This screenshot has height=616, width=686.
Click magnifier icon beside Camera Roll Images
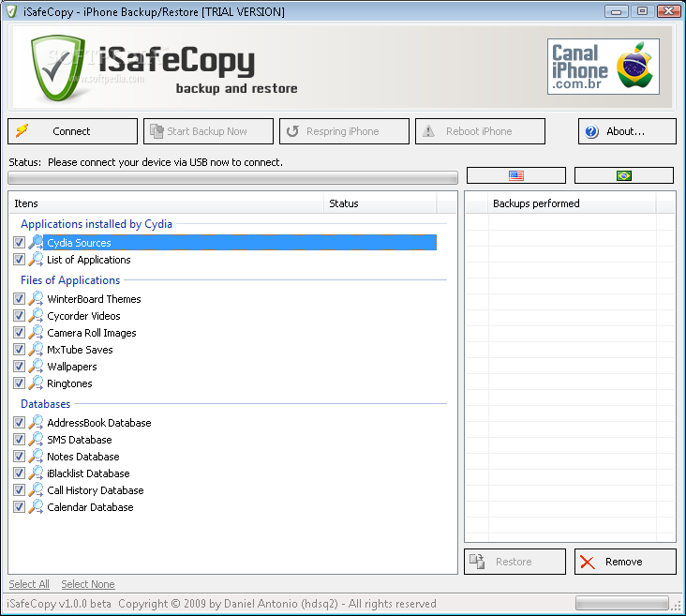(x=36, y=332)
